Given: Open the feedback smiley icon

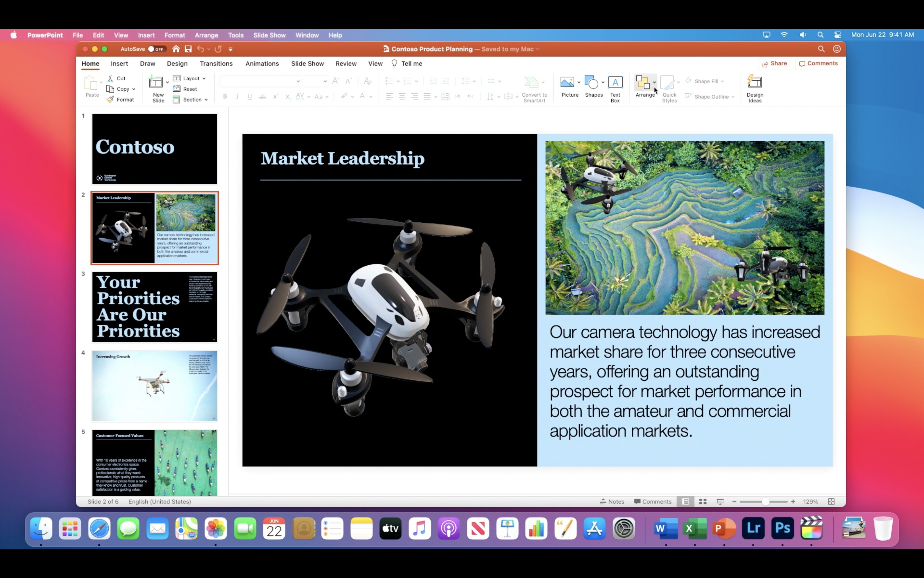Looking at the screenshot, I should (x=837, y=49).
